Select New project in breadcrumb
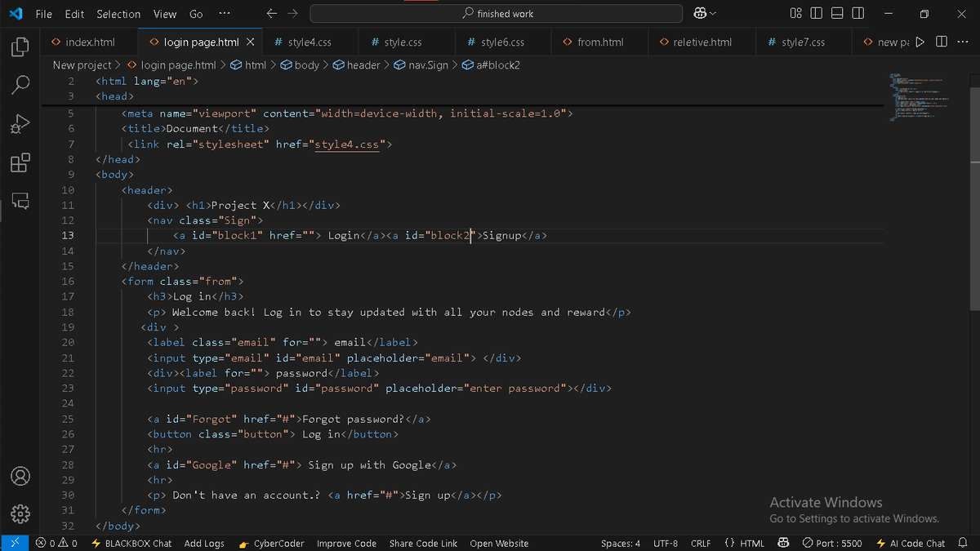The width and height of the screenshot is (980, 551). (x=82, y=64)
